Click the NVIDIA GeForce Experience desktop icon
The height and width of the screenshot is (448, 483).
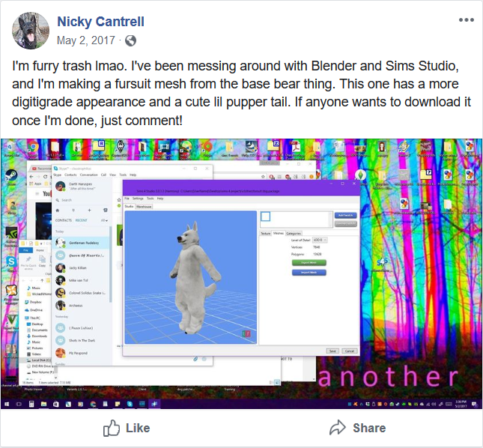click(x=11, y=233)
